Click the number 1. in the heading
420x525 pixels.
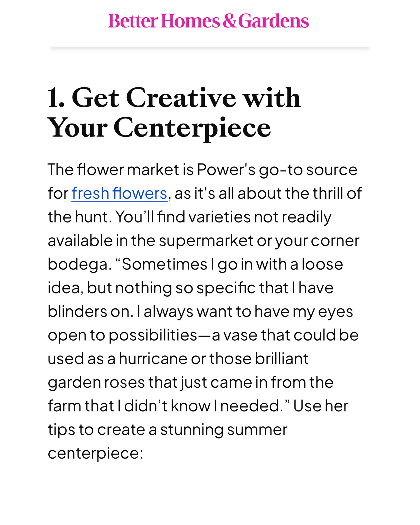point(56,98)
